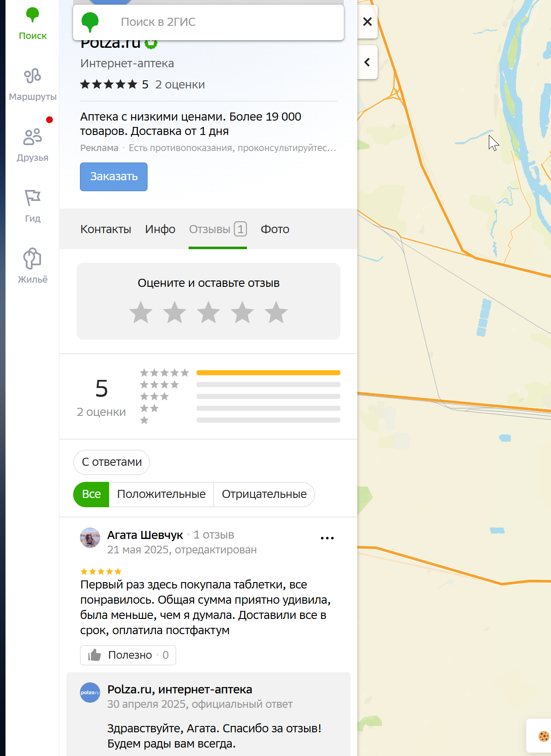Screen dimensions: 551x756
Task: Switch to the Фото tab
Action: coord(275,229)
